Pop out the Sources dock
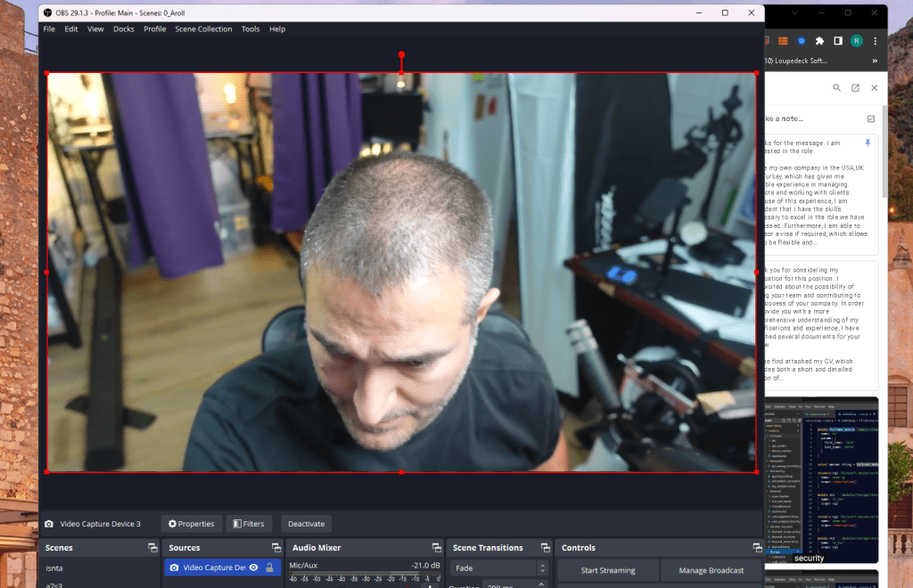 click(276, 547)
